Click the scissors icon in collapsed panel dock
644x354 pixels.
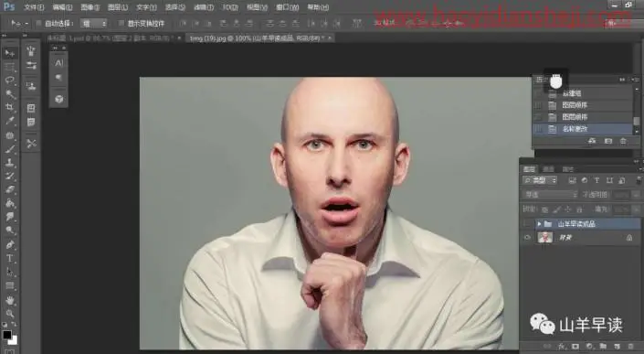(x=31, y=144)
